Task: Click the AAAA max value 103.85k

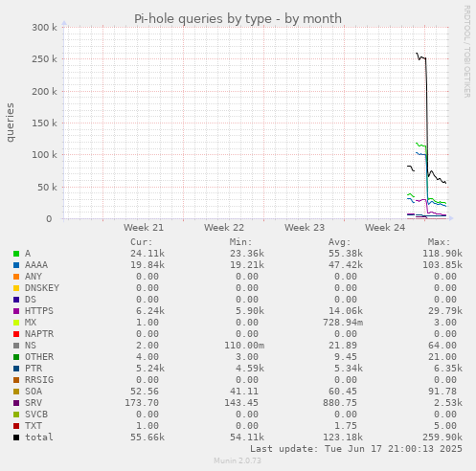Action: coord(442,265)
